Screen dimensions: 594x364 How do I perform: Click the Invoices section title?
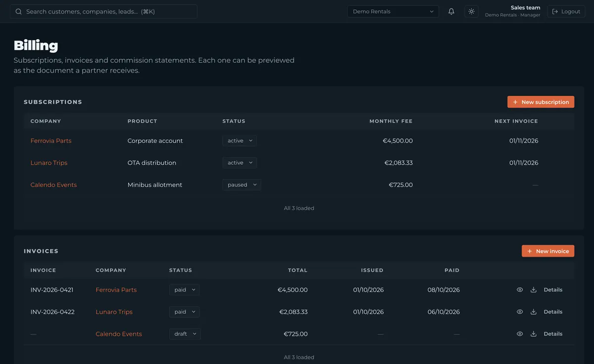(x=41, y=251)
